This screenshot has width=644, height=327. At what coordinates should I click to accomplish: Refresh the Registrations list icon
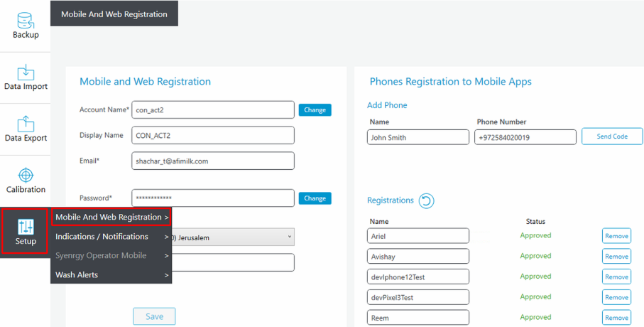[426, 200]
